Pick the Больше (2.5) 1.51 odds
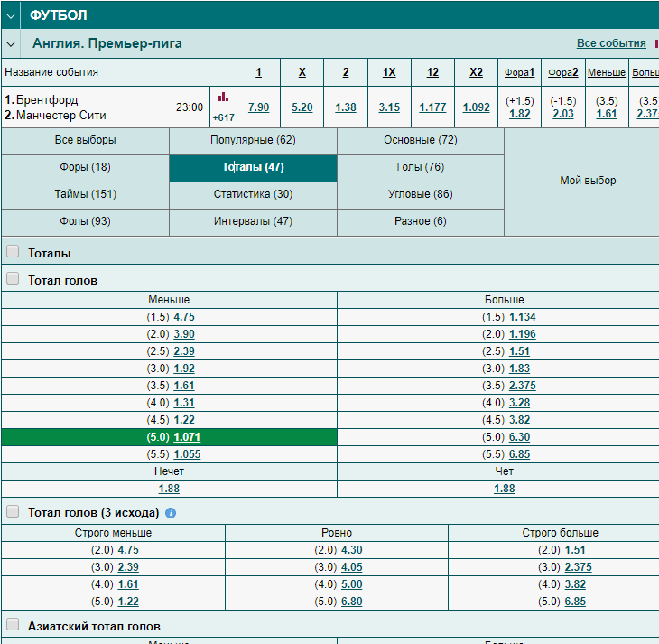Image resolution: width=659 pixels, height=644 pixels. 519,351
